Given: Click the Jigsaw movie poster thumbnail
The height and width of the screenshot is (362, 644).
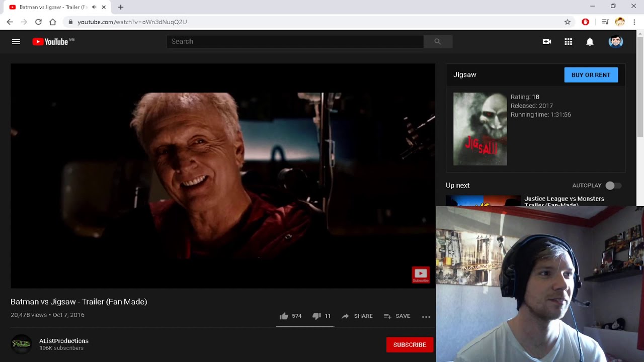Looking at the screenshot, I should click(x=480, y=129).
